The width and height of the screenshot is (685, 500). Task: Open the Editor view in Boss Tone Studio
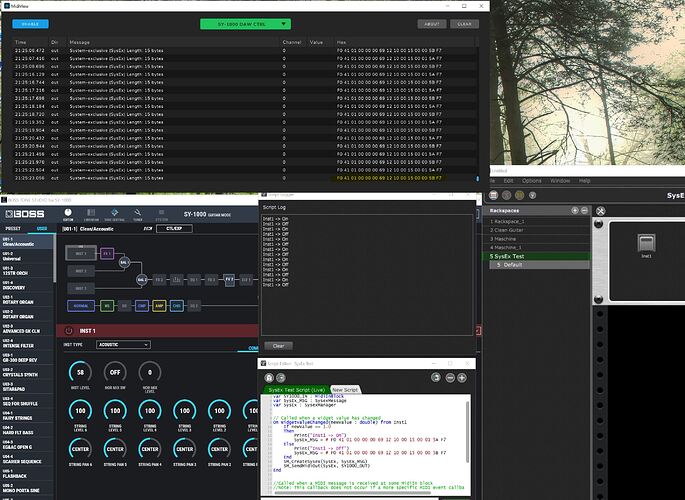68,214
